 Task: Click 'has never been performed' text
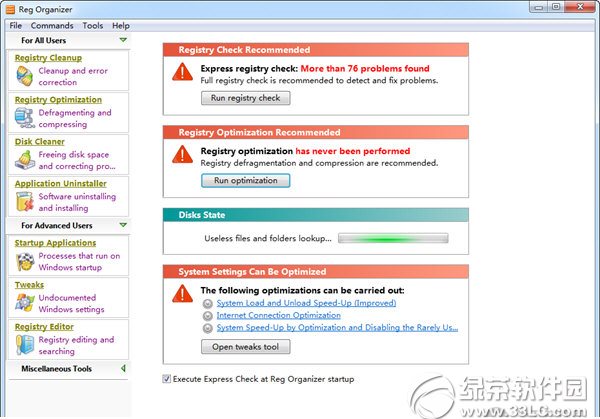click(x=352, y=151)
